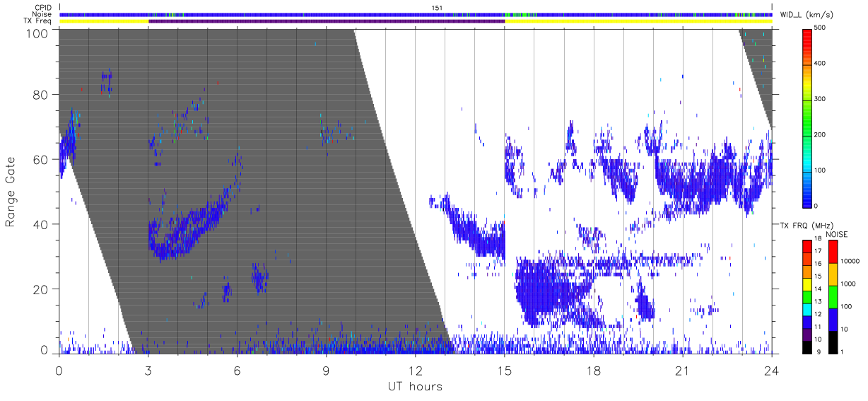Click the TX Freq row label
Viewport: 868px width, 401px height.
[x=37, y=21]
